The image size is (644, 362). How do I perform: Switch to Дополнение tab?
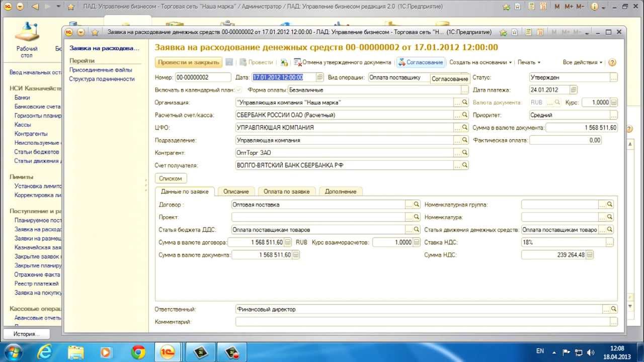coord(341,192)
